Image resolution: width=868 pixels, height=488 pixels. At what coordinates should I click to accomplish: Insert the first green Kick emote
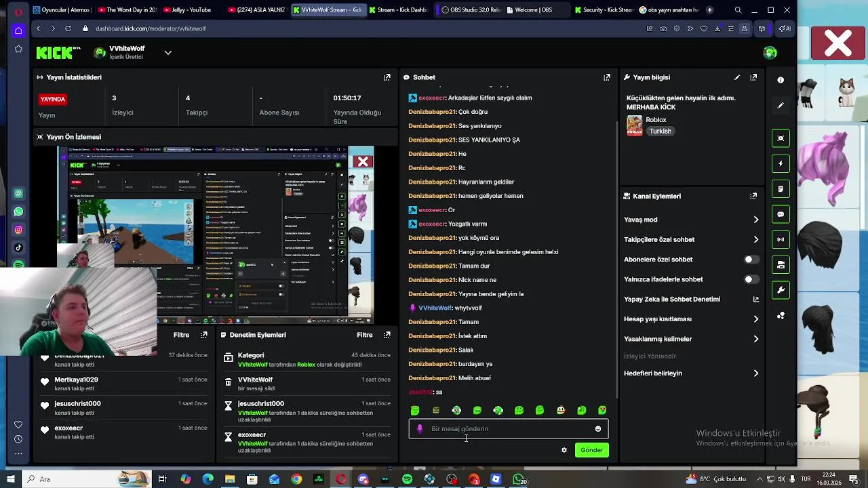(x=415, y=410)
